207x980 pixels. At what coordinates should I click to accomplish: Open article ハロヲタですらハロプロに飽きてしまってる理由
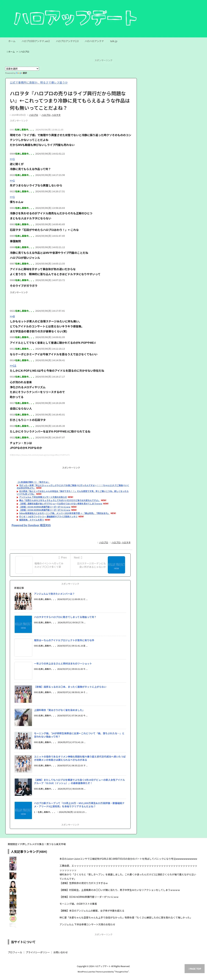click(x=65, y=617)
